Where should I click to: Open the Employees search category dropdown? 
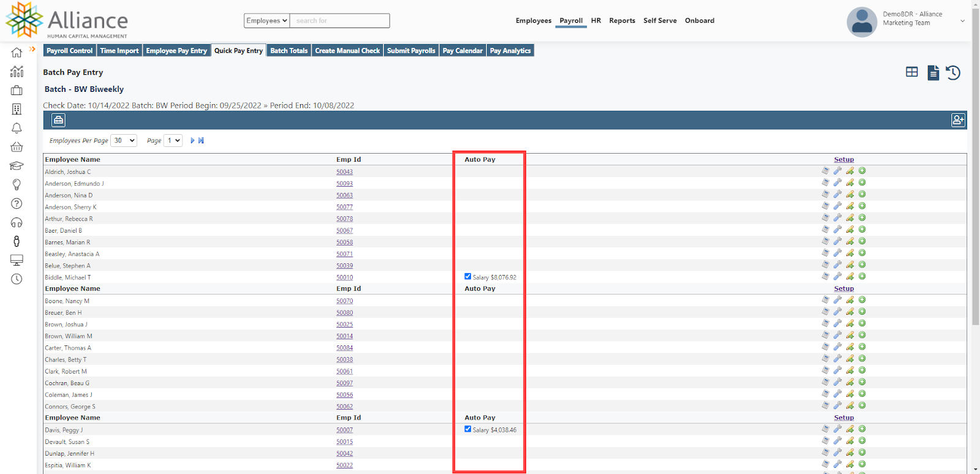click(x=266, y=21)
